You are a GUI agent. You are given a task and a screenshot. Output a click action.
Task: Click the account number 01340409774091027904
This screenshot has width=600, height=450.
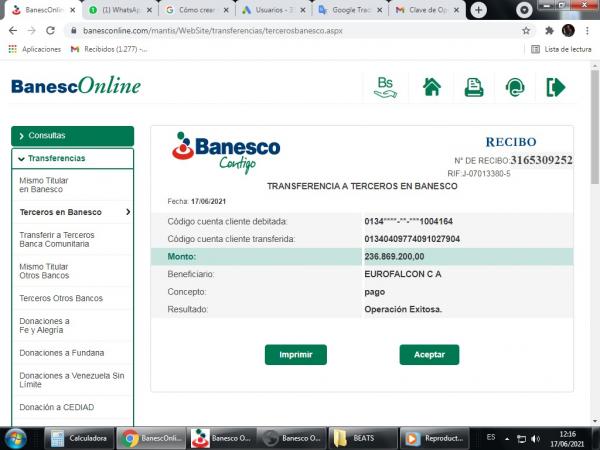(412, 239)
